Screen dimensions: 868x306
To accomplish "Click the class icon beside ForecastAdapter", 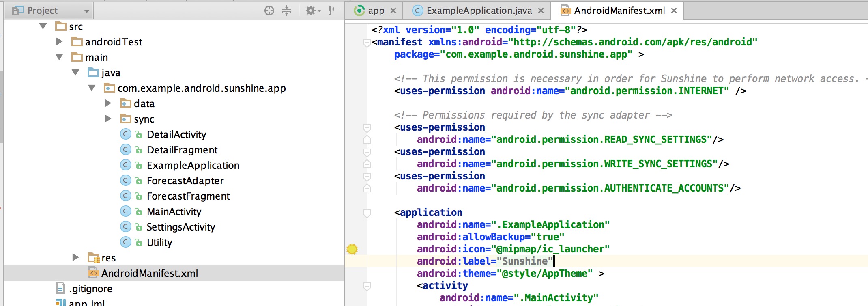I will tap(126, 180).
